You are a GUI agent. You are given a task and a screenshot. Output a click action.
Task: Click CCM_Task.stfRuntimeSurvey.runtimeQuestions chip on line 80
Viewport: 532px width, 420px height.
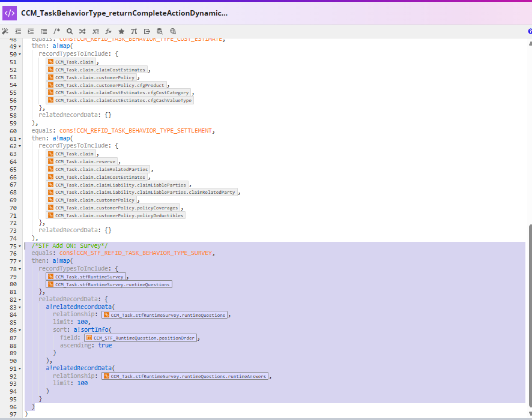pyautogui.click(x=109, y=284)
